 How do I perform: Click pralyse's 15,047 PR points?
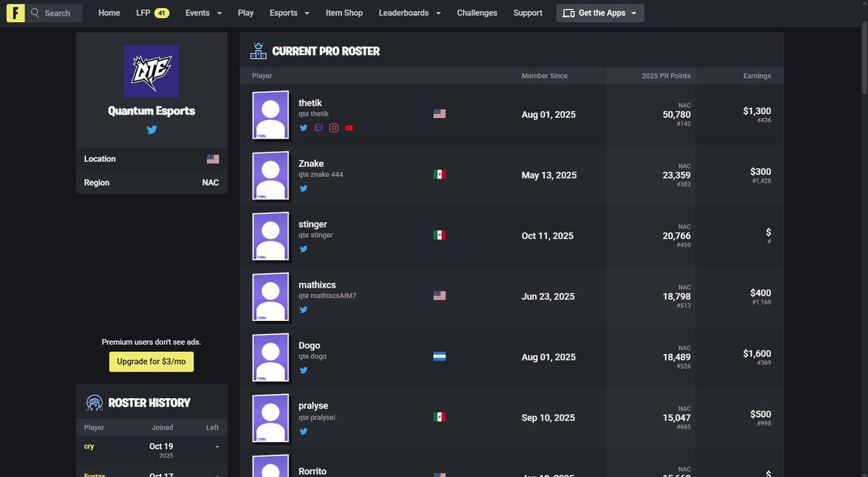(677, 418)
